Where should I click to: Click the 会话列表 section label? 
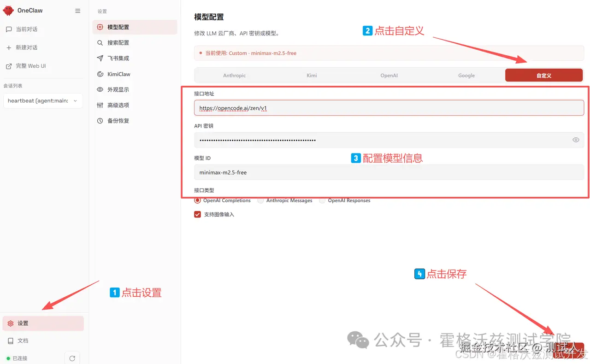(x=13, y=86)
